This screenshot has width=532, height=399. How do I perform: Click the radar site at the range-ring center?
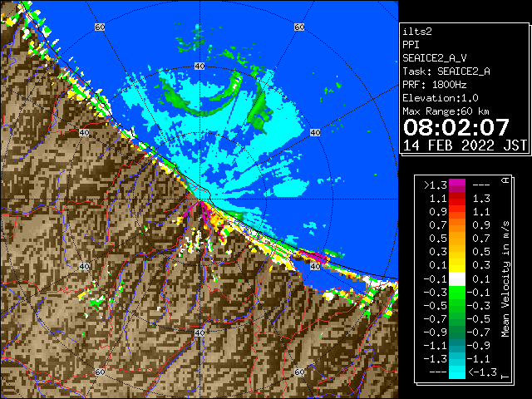[199, 199]
